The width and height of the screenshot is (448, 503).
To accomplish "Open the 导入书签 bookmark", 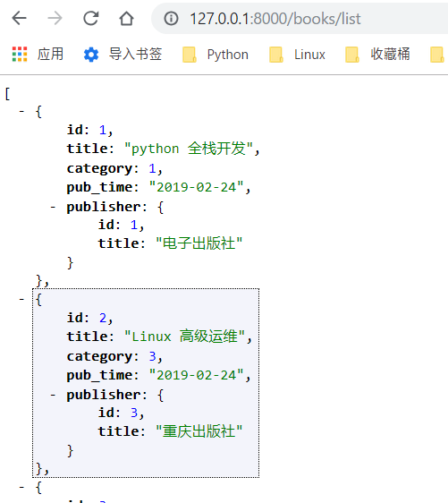I will coord(135,54).
